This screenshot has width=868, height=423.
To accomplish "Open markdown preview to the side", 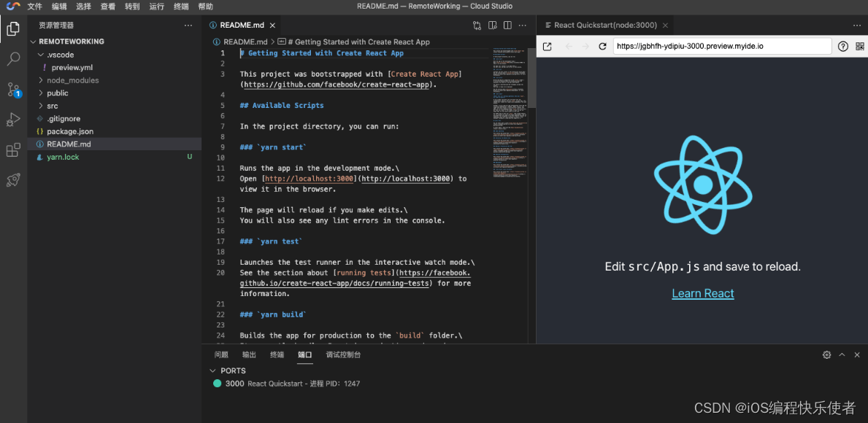I will [492, 26].
